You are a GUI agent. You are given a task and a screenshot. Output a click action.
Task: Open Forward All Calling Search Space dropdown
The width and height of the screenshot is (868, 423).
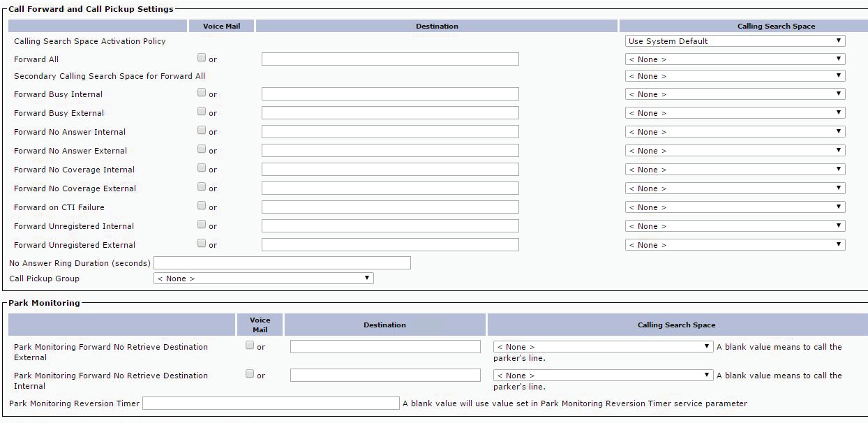[x=735, y=59]
